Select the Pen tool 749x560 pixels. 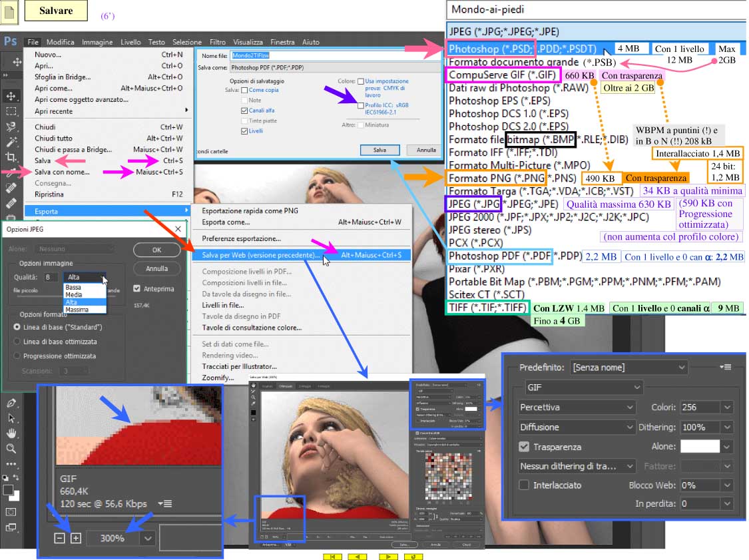tap(11, 404)
